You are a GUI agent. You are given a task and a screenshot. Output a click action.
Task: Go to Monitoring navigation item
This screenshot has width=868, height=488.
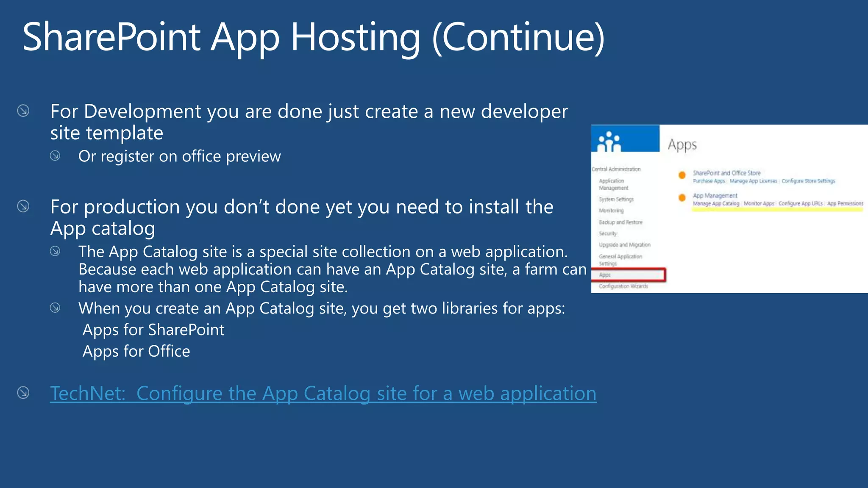click(611, 211)
